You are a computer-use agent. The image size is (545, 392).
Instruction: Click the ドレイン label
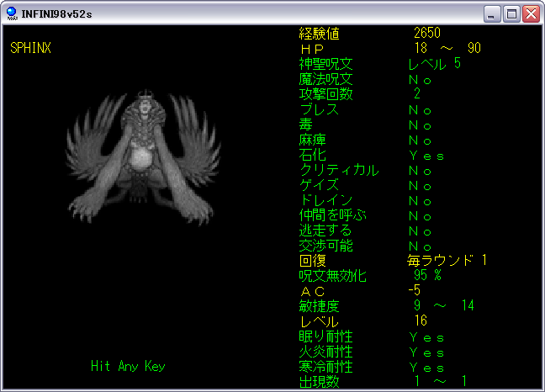point(325,200)
